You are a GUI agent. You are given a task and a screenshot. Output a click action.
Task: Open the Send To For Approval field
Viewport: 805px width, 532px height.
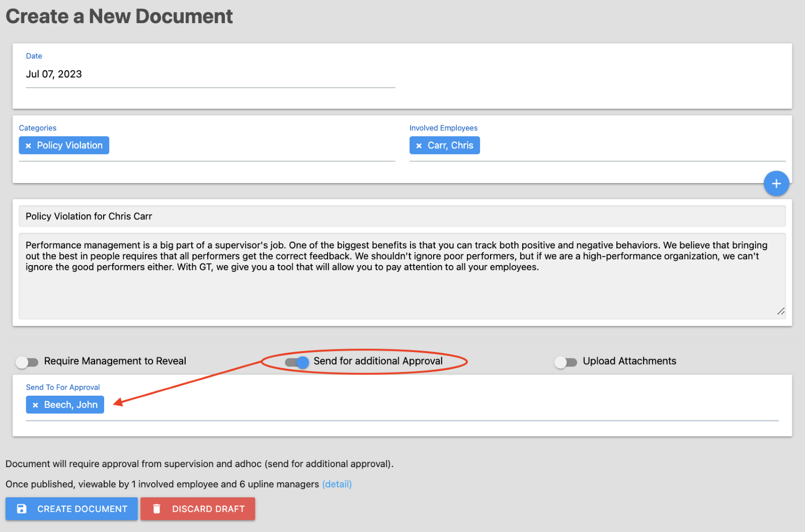tap(403, 405)
